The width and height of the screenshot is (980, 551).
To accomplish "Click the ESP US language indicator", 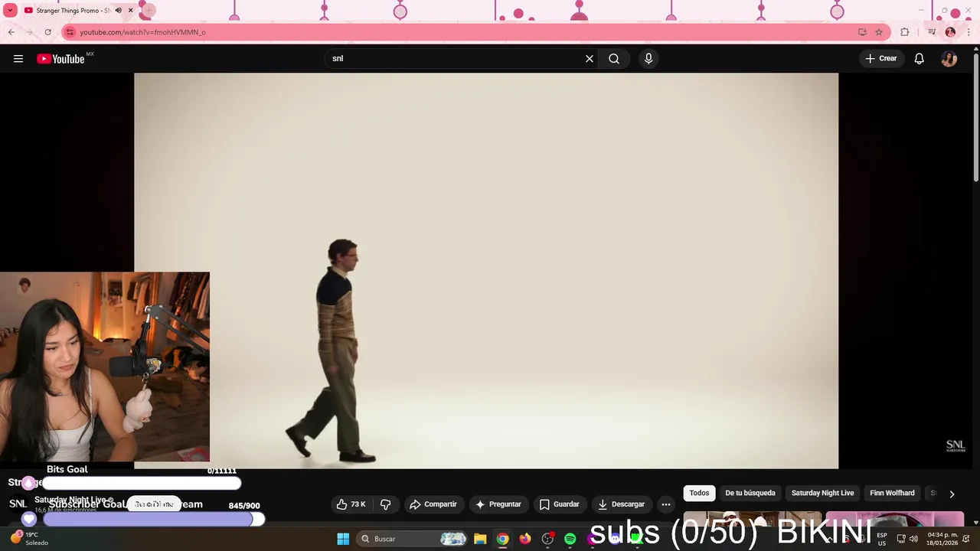I will click(x=882, y=539).
